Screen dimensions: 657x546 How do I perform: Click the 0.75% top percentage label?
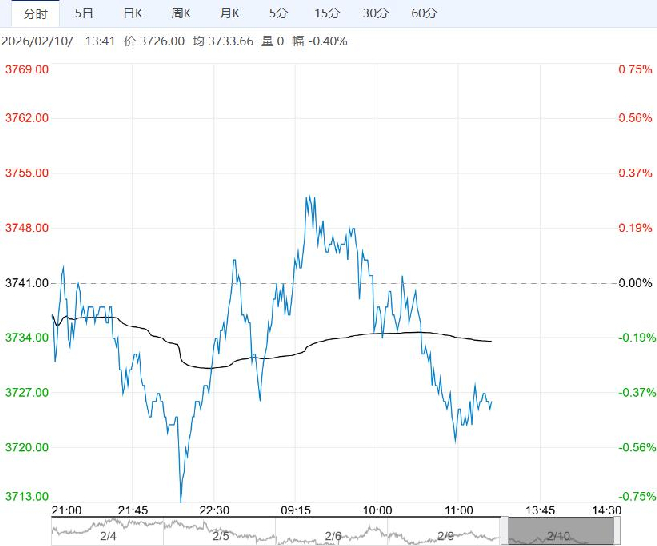[634, 69]
